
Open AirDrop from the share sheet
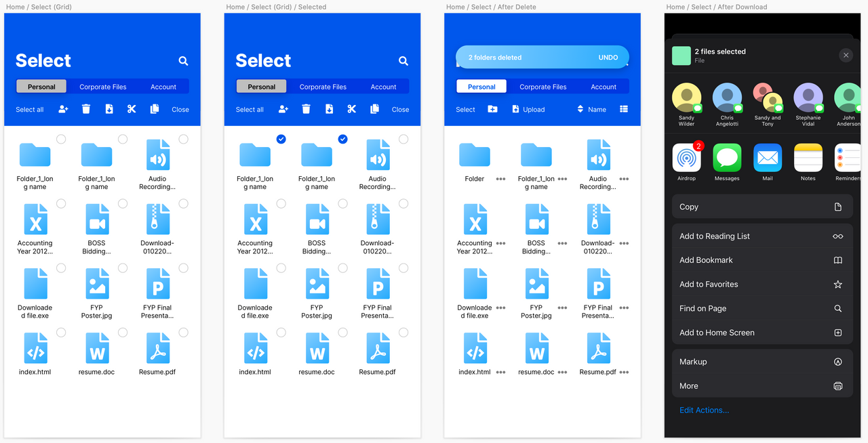click(686, 158)
